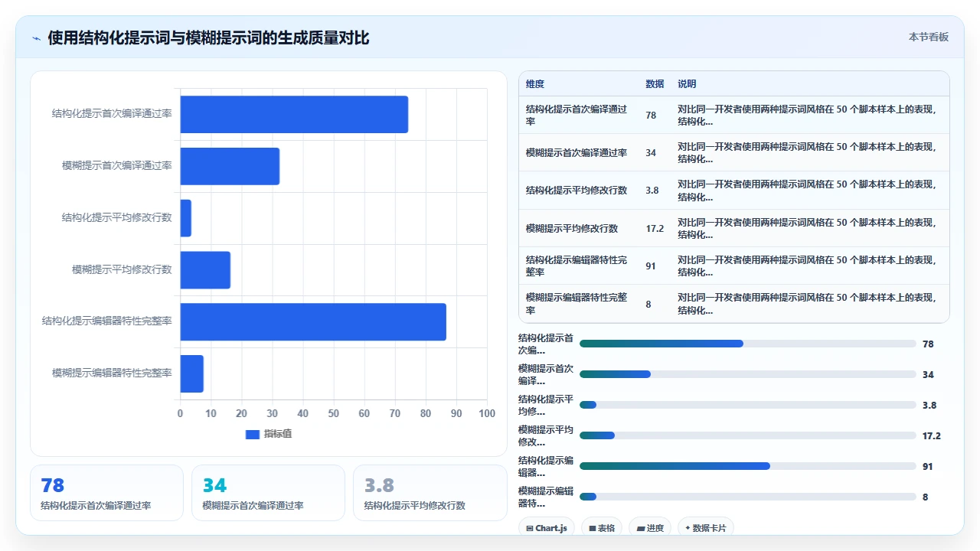
Task: Open the 本节看板 link
Action: (x=929, y=37)
